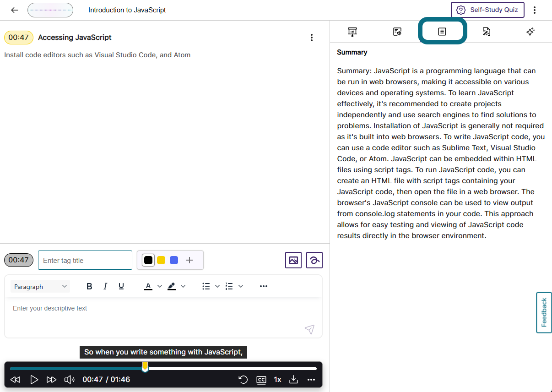Rewind the video

[16, 380]
